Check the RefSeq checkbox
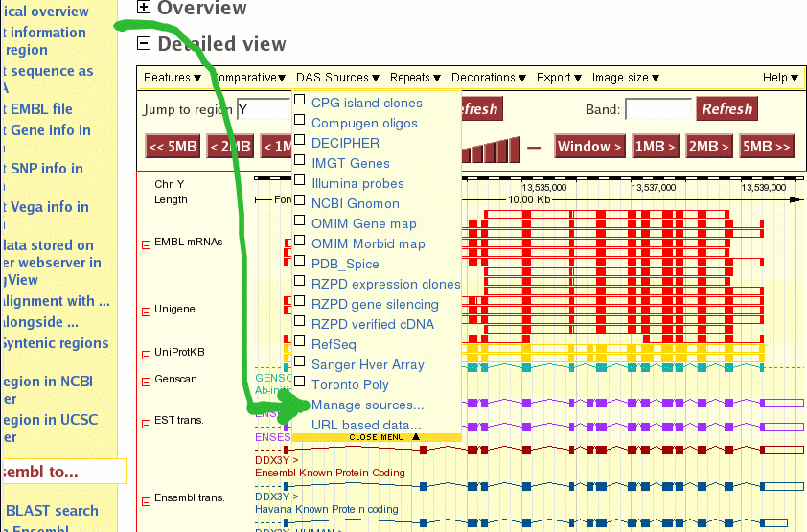 coord(300,340)
